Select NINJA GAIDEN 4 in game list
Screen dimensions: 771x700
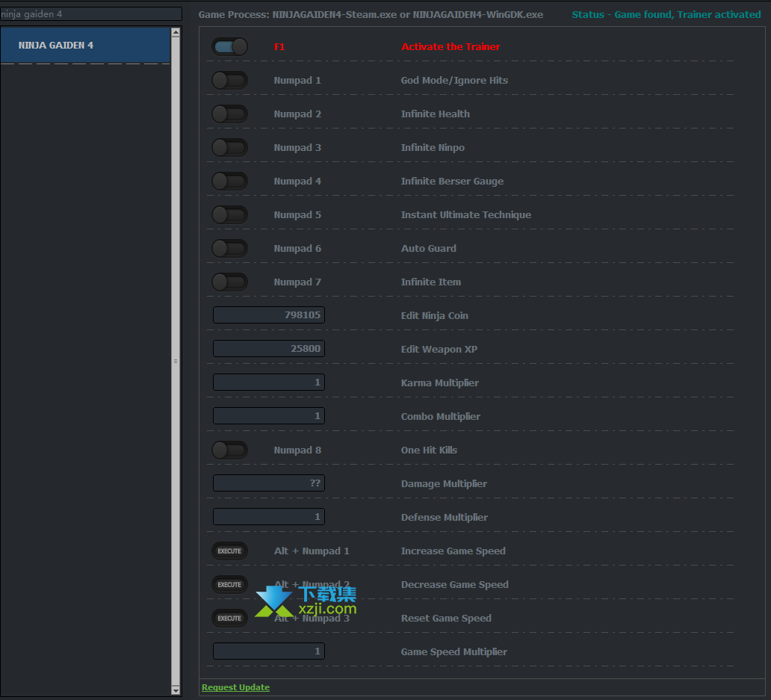[85, 46]
